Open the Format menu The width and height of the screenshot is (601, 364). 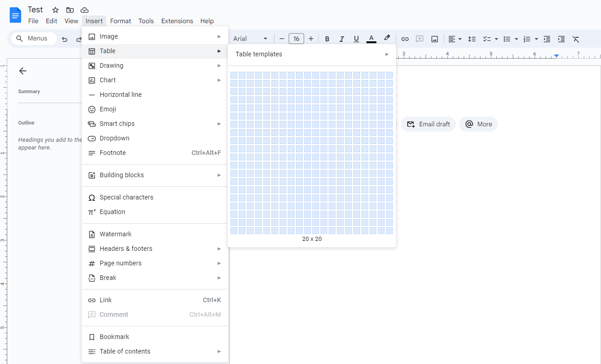pyautogui.click(x=120, y=21)
